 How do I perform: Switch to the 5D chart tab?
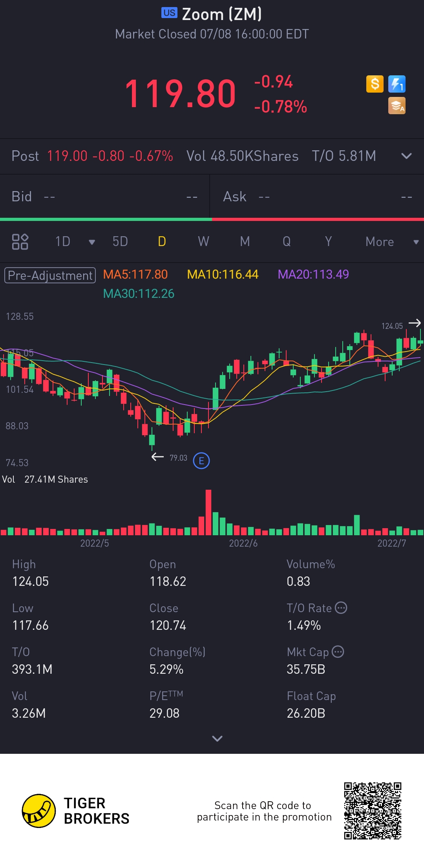click(120, 241)
